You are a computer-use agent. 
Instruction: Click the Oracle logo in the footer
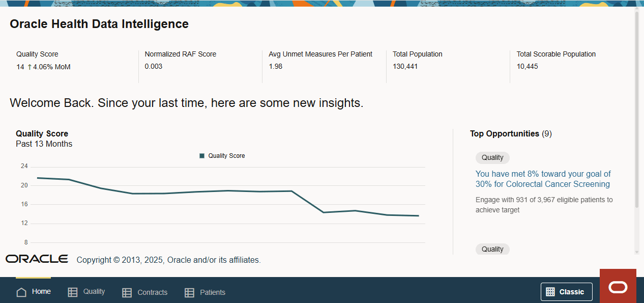(36, 259)
